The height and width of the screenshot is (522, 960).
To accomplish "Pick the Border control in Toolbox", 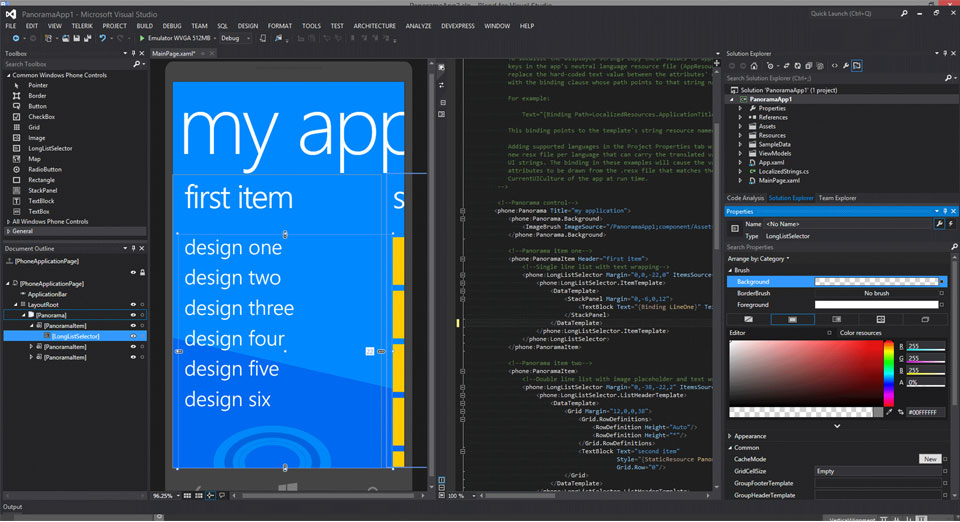I will (x=37, y=95).
